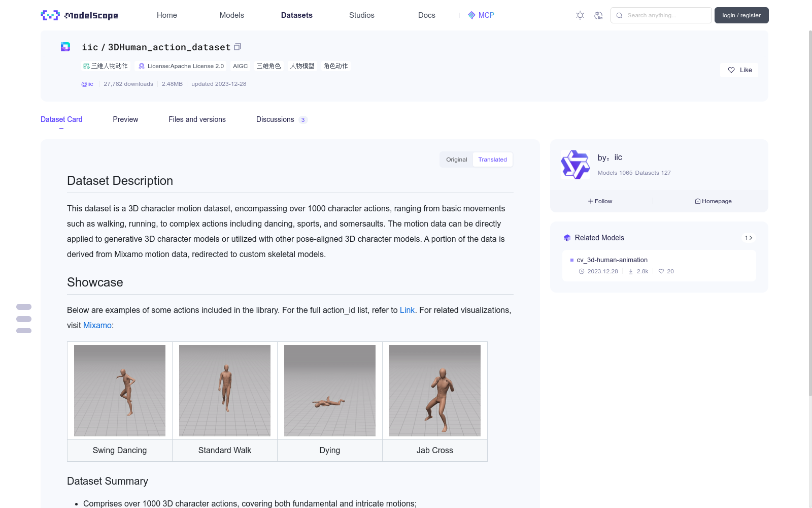Click the 'updated 2023-12-28' text
Image resolution: width=812 pixels, height=508 pixels.
coord(219,84)
